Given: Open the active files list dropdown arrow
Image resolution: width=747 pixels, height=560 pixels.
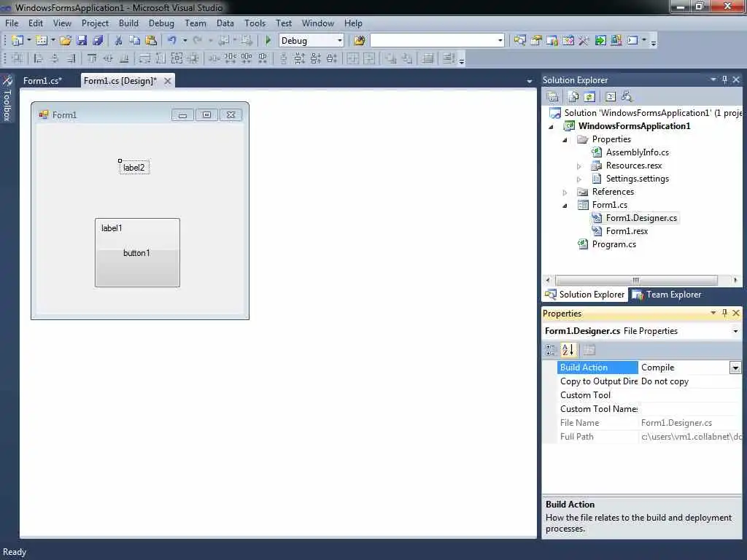Looking at the screenshot, I should [x=530, y=82].
